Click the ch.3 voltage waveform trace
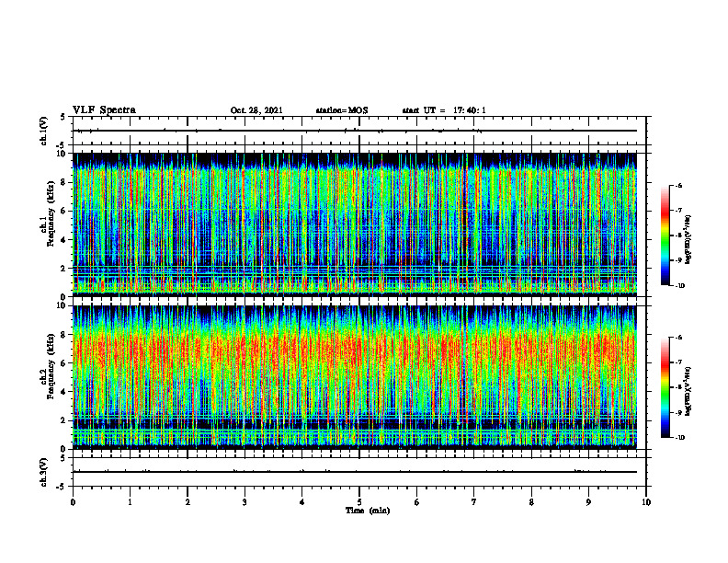This screenshot has width=728, height=563. pyautogui.click(x=355, y=472)
